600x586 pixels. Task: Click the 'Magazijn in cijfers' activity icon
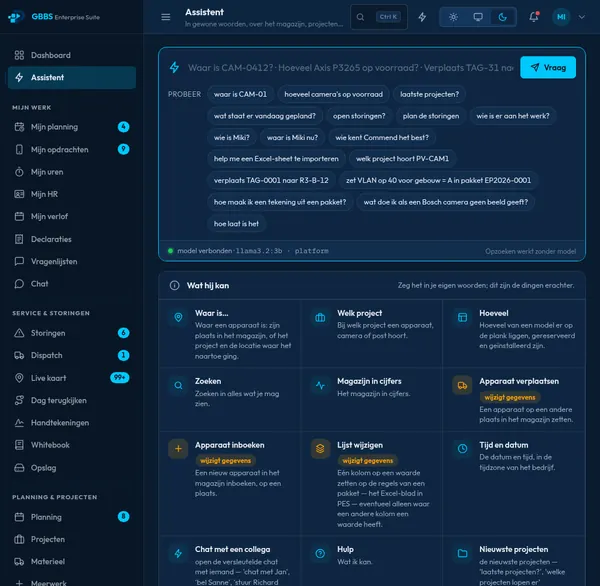click(320, 385)
